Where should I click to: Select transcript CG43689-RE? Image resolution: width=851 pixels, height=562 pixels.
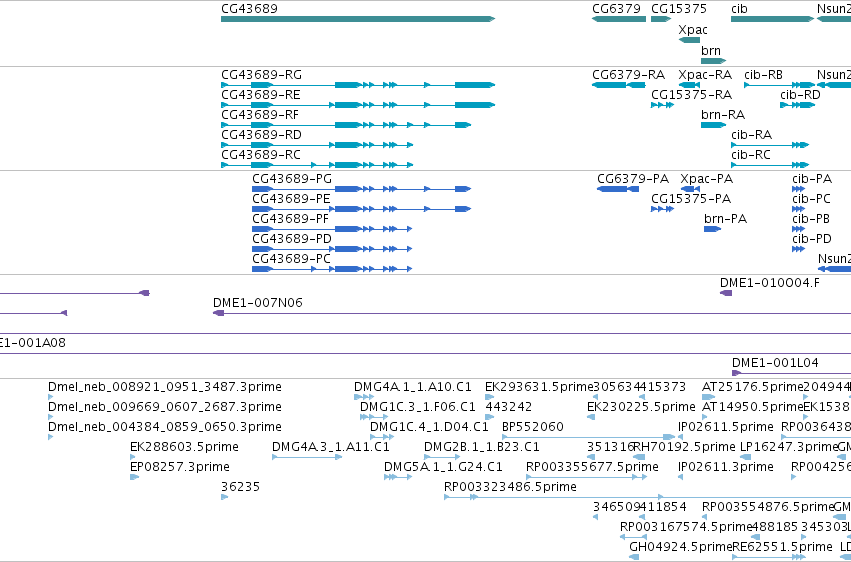click(261, 95)
